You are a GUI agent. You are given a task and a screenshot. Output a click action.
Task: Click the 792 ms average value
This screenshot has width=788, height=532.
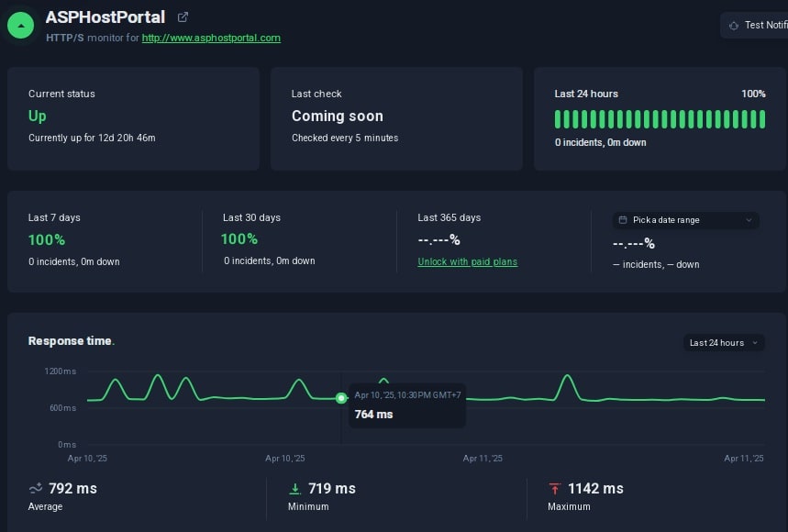pos(72,488)
